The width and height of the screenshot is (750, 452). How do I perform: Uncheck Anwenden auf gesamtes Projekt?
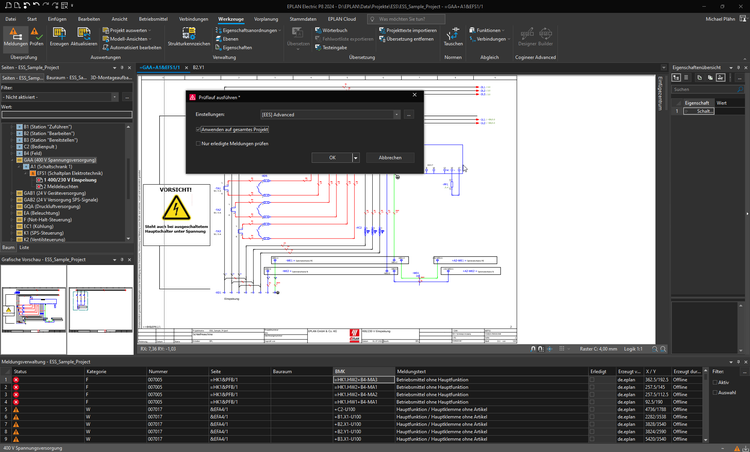[199, 130]
